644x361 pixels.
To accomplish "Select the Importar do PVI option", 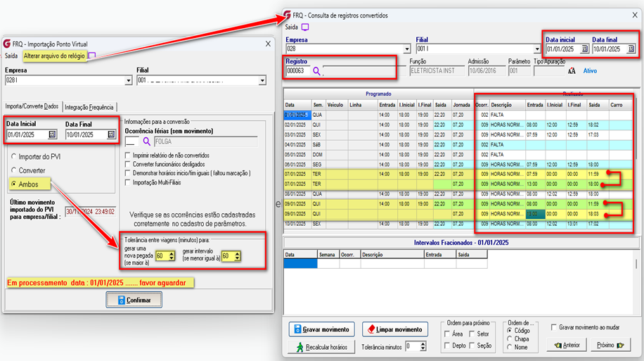I will 14,157.
